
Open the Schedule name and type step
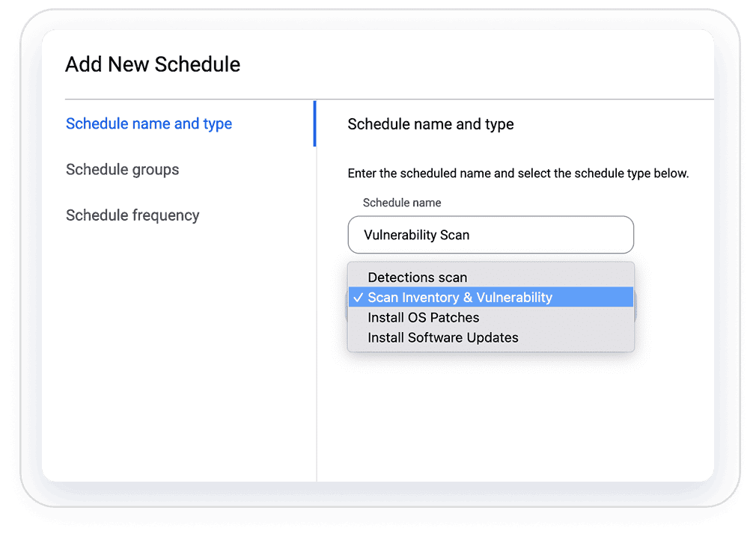[x=149, y=123]
